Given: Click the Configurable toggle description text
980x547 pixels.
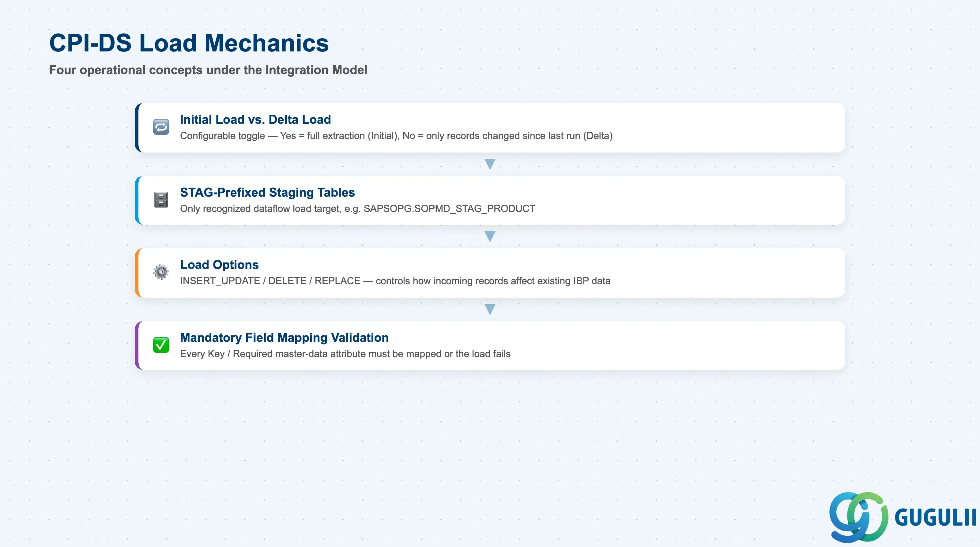Looking at the screenshot, I should click(396, 136).
